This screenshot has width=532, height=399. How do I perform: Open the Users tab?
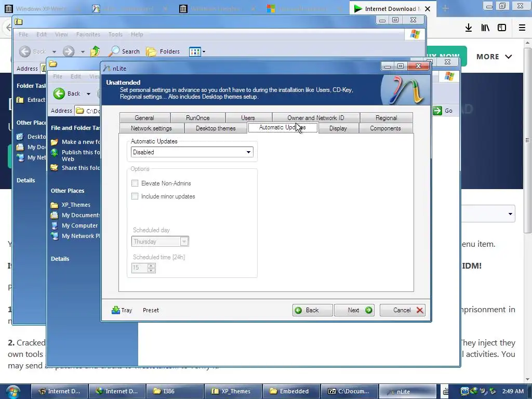248,118
